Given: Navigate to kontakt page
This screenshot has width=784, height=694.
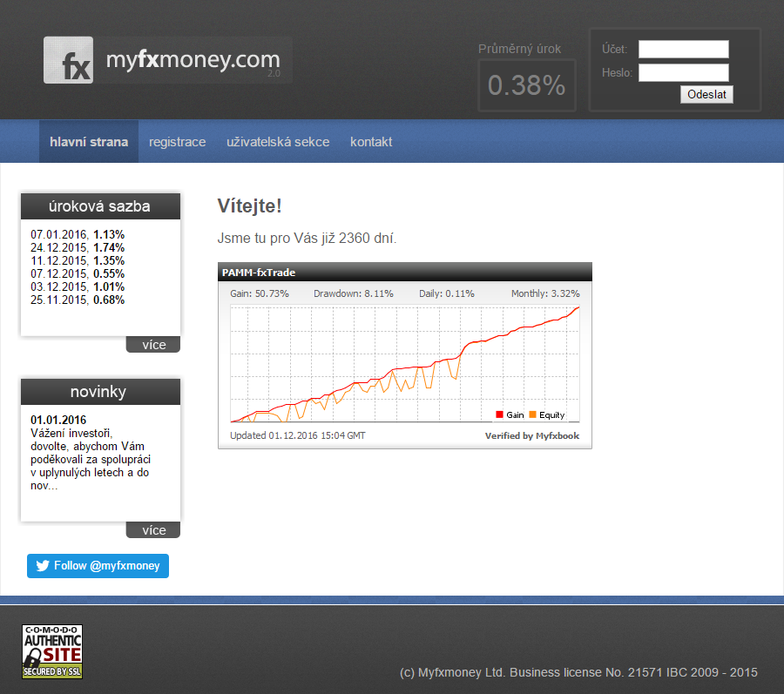Looking at the screenshot, I should coord(371,142).
